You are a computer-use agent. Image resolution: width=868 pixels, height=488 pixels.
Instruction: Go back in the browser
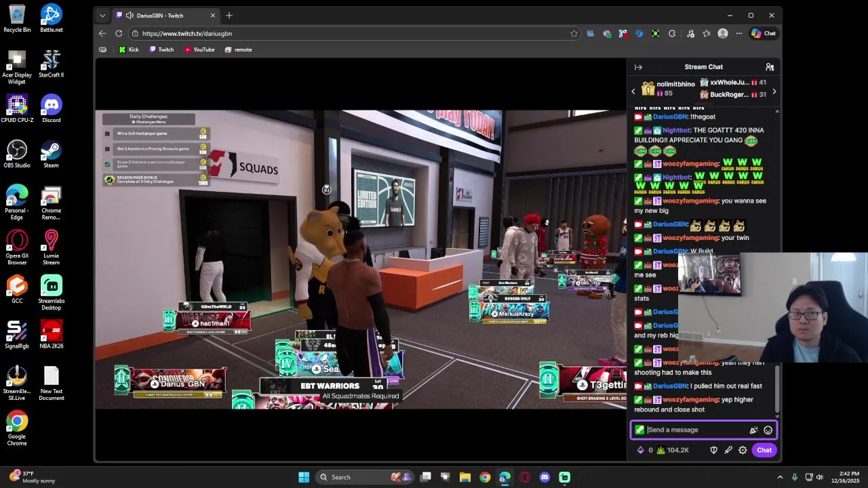pyautogui.click(x=102, y=33)
